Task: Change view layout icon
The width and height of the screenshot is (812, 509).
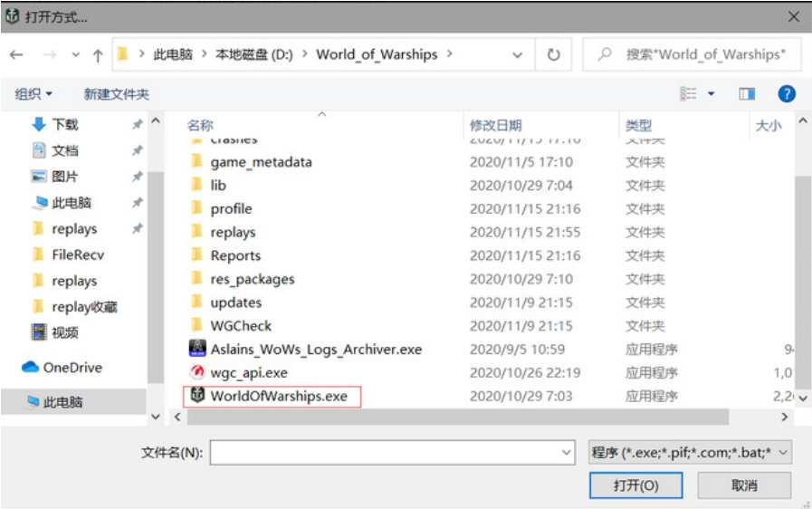Action: (x=688, y=94)
